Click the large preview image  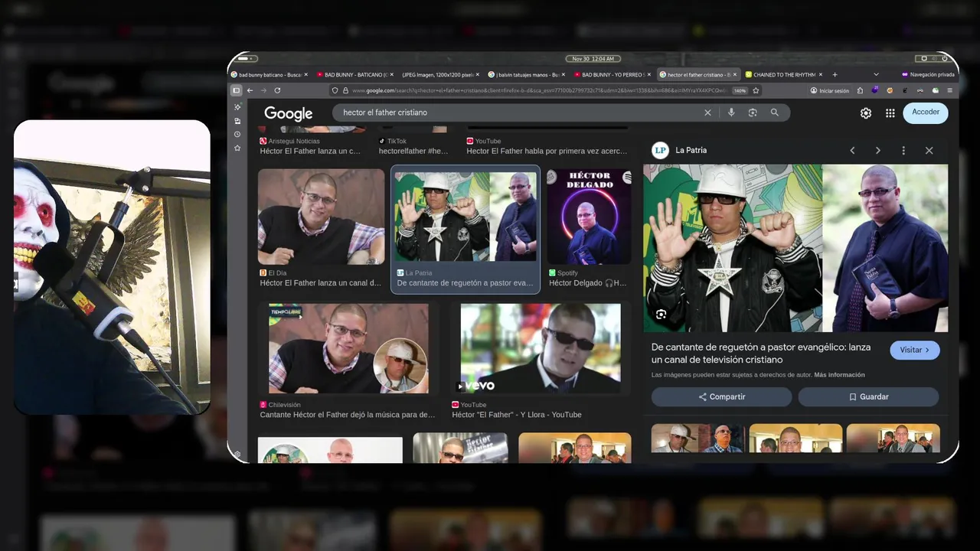795,248
